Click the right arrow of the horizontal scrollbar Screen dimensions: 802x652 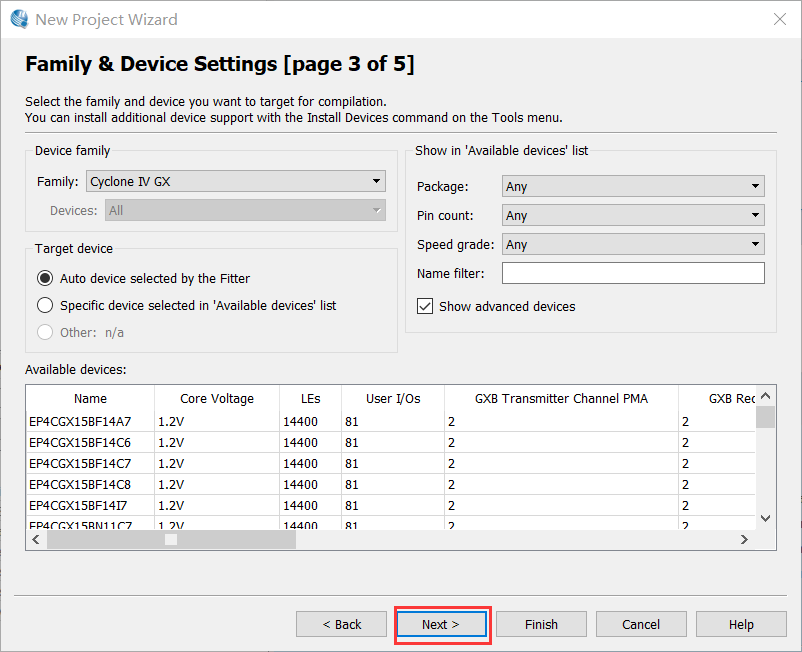[x=744, y=539]
